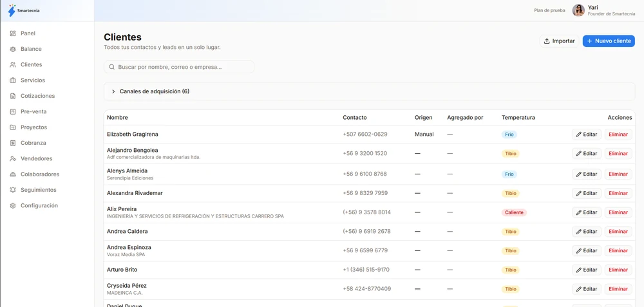
Task: Edit the Alix Pereira client
Action: coord(587,212)
